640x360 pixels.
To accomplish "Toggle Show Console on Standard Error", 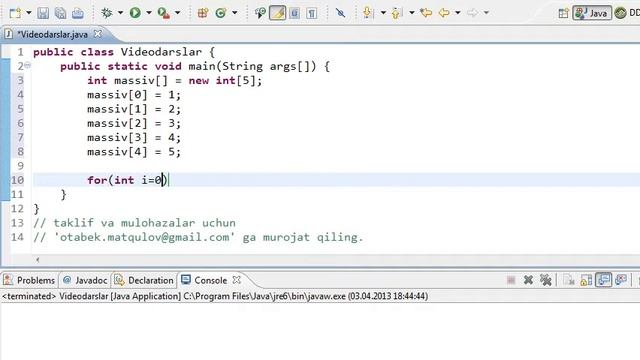I will point(621,280).
